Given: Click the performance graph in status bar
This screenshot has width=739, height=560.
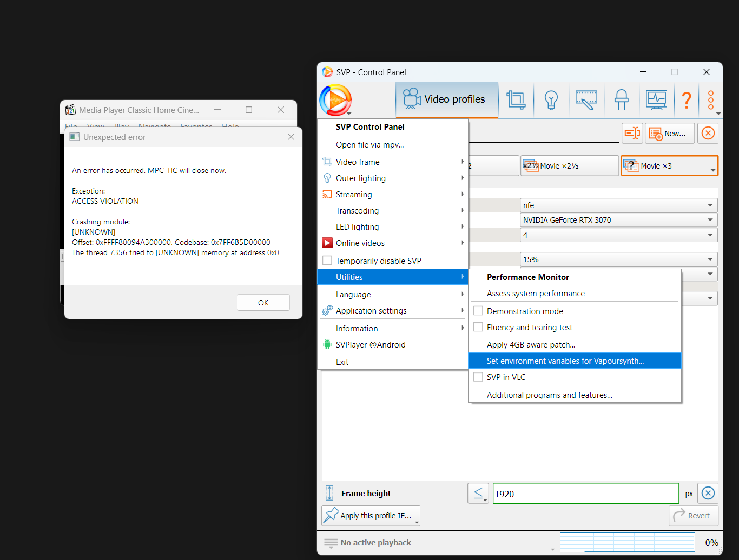Looking at the screenshot, I should 627,542.
